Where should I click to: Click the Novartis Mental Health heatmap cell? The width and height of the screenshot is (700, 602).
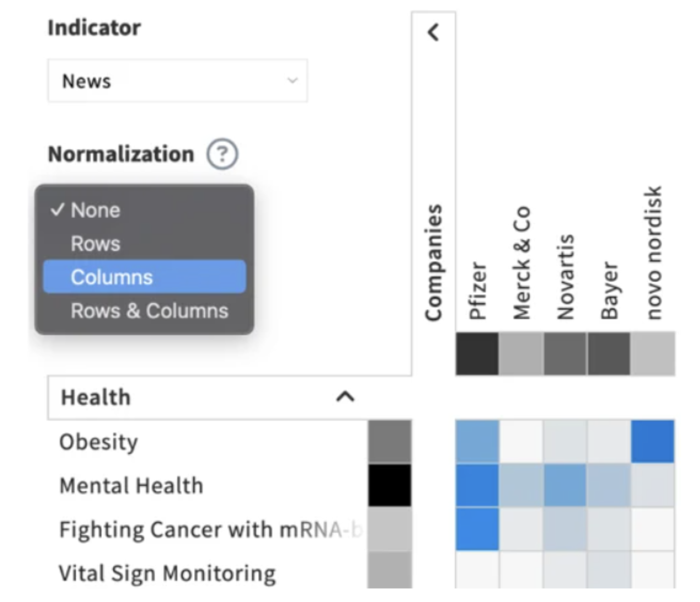565,486
